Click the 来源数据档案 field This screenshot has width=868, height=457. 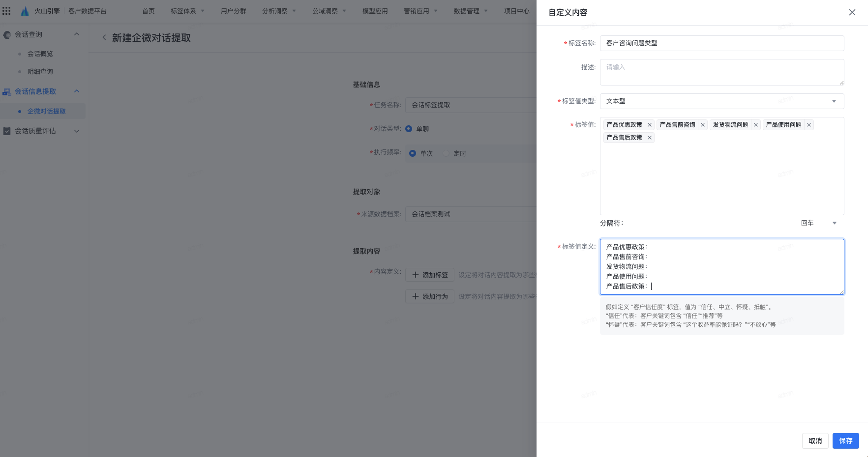[x=471, y=214]
